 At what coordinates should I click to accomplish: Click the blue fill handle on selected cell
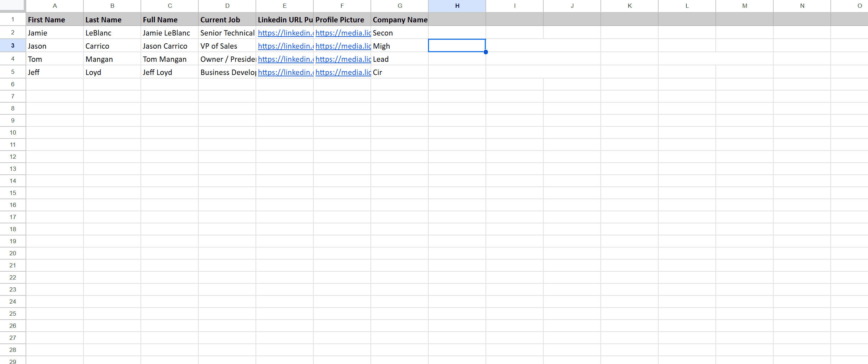[x=485, y=52]
